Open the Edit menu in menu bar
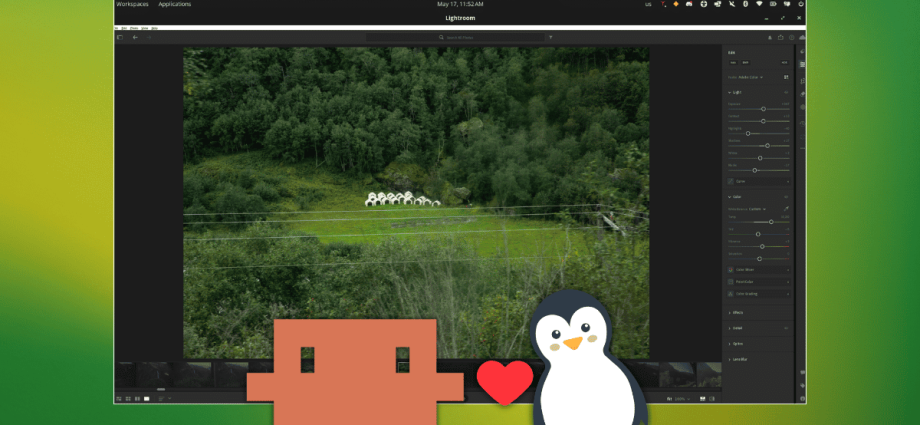The width and height of the screenshot is (920, 425). point(124,28)
